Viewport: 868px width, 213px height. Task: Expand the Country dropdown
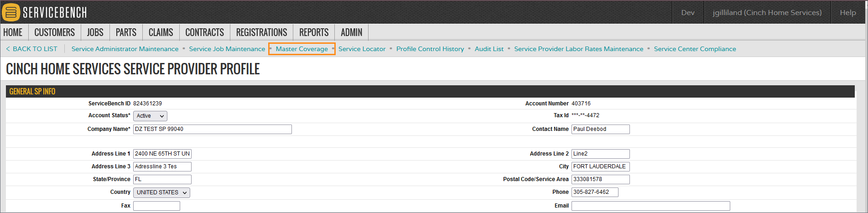point(161,192)
